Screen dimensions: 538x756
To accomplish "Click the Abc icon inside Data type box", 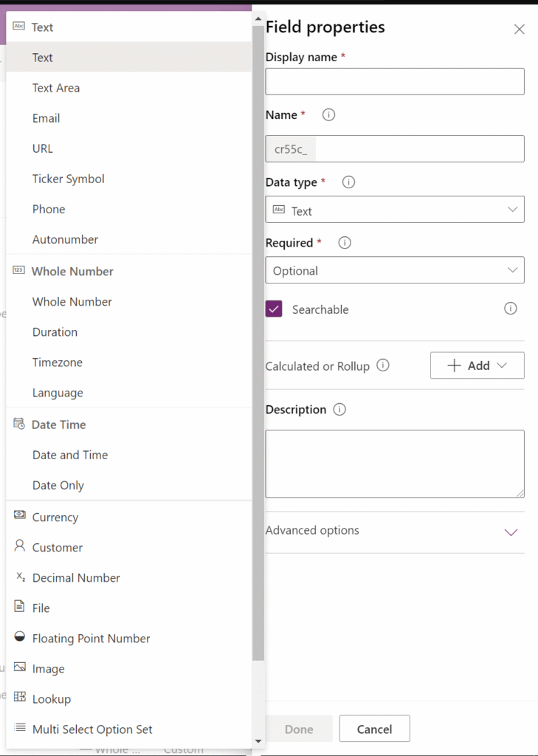I will 279,209.
